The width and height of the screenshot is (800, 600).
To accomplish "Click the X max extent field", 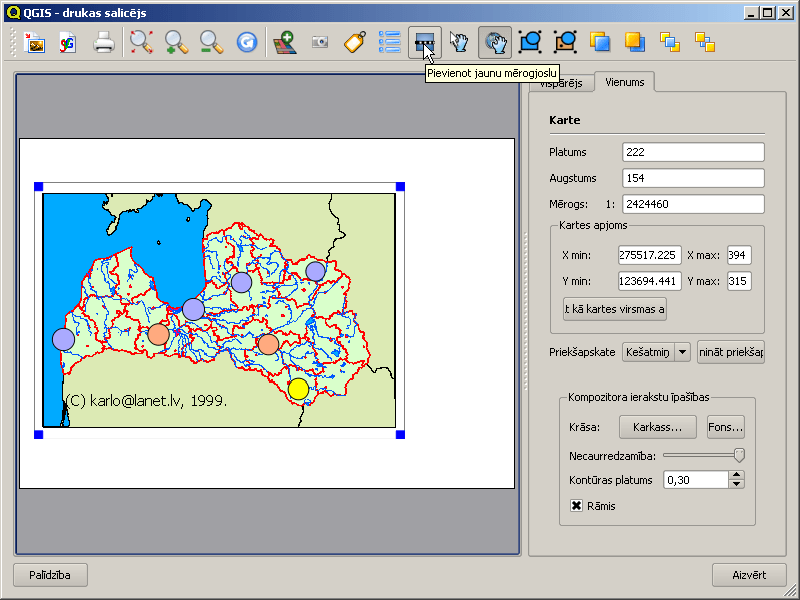I will pyautogui.click(x=739, y=255).
